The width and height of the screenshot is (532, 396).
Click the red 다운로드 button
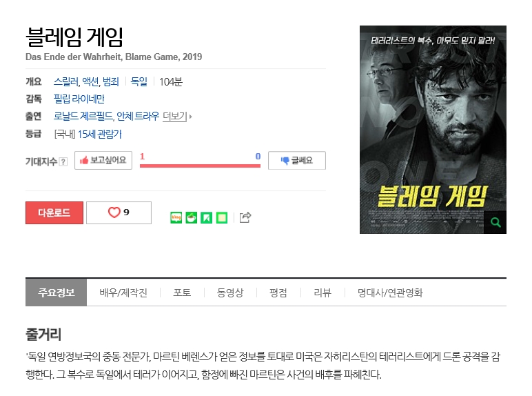click(54, 213)
